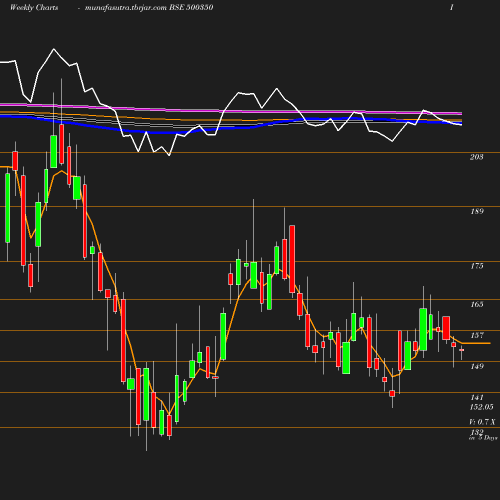The width and height of the screenshot is (500, 500).
Task: Click the 'V: 0.7 X' volume text
Action: [x=482, y=422]
